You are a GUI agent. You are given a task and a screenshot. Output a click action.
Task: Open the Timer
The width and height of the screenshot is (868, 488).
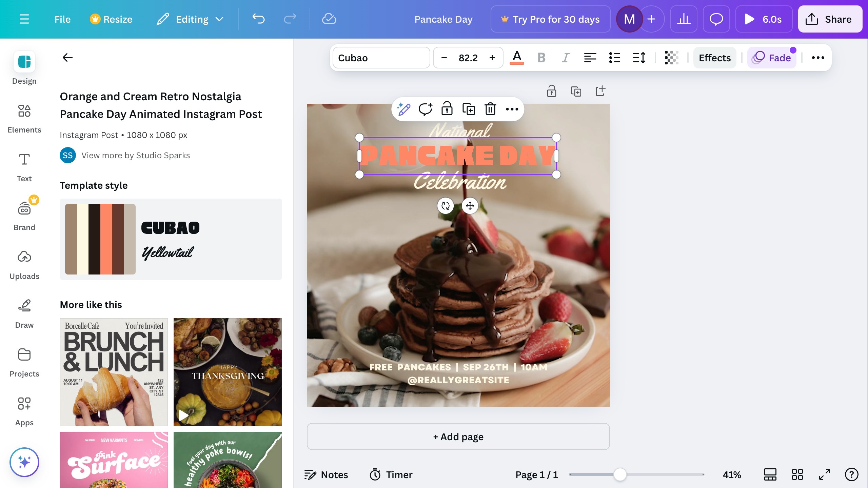[x=391, y=475]
